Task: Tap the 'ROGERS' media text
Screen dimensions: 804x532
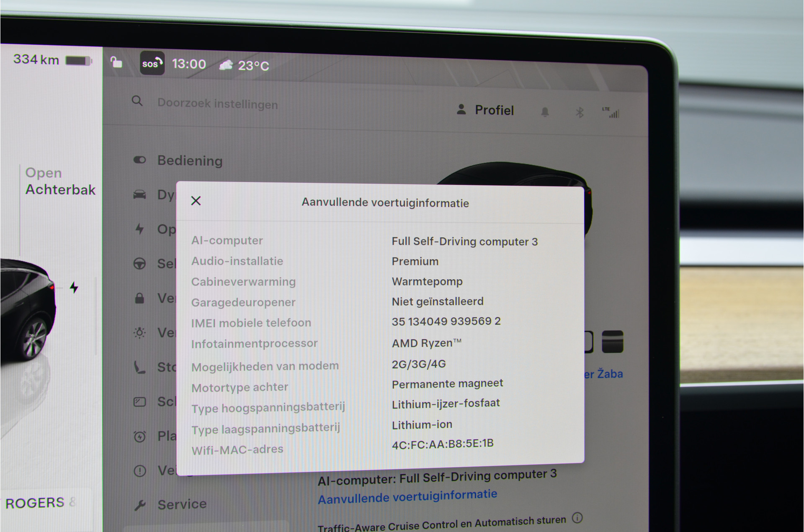Action: tap(35, 503)
